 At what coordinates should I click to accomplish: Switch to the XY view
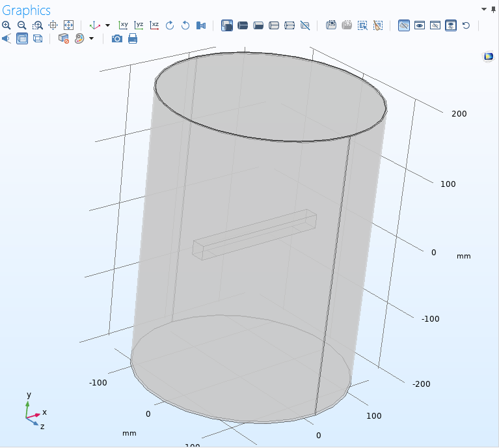[123, 25]
